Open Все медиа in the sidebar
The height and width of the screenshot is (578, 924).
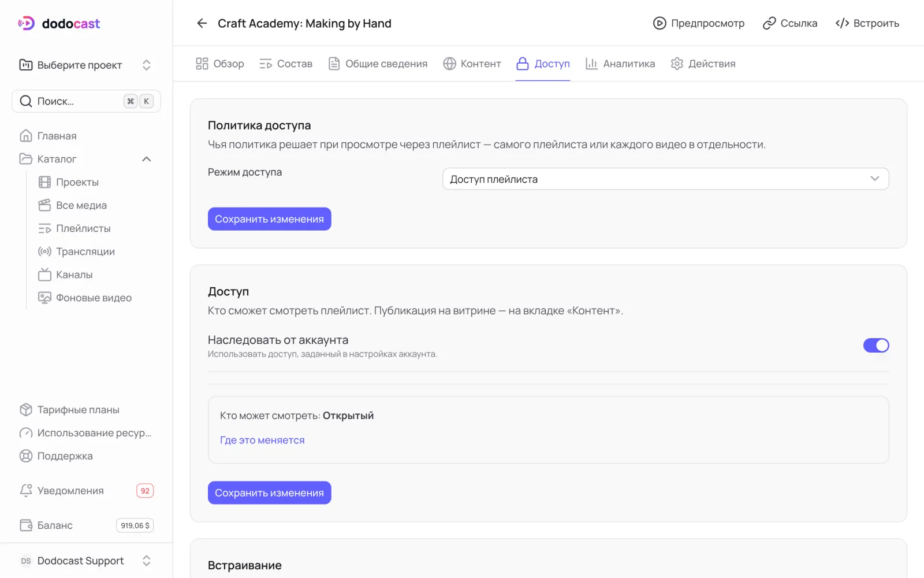[x=81, y=205]
